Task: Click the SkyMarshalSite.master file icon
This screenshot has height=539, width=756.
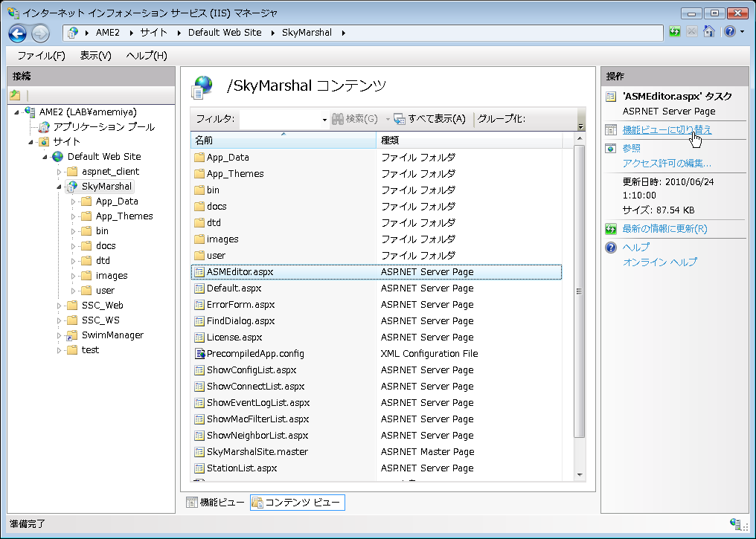Action: coord(199,452)
